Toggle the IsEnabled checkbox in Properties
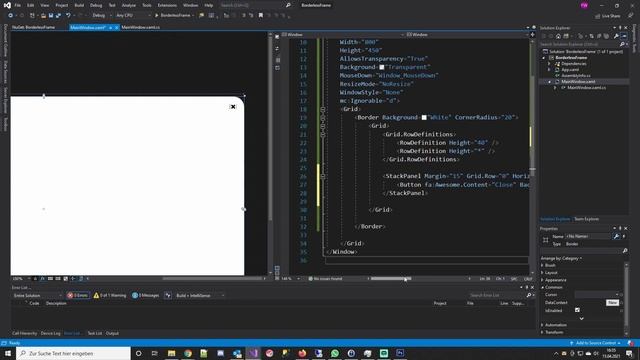This screenshot has width=640, height=360. (x=577, y=310)
